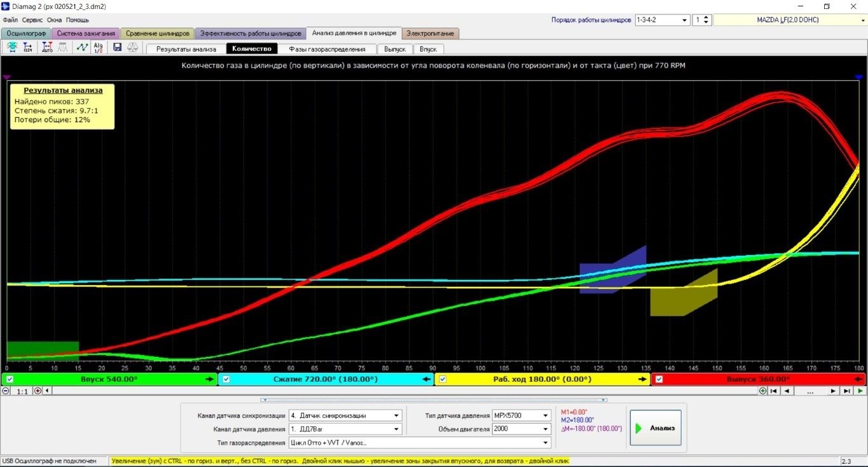
Task: Step forward one frame with right arrow
Action: pyautogui.click(x=833, y=391)
